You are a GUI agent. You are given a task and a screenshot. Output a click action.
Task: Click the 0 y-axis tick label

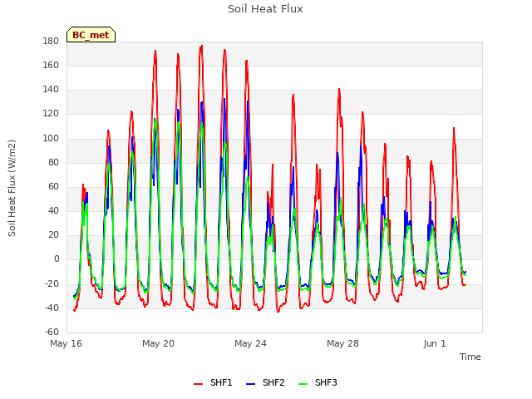(x=57, y=259)
